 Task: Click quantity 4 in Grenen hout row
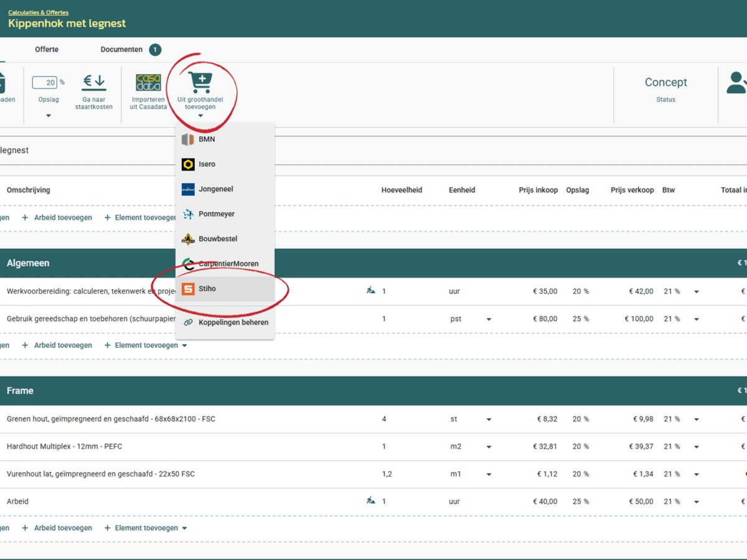[x=384, y=419]
